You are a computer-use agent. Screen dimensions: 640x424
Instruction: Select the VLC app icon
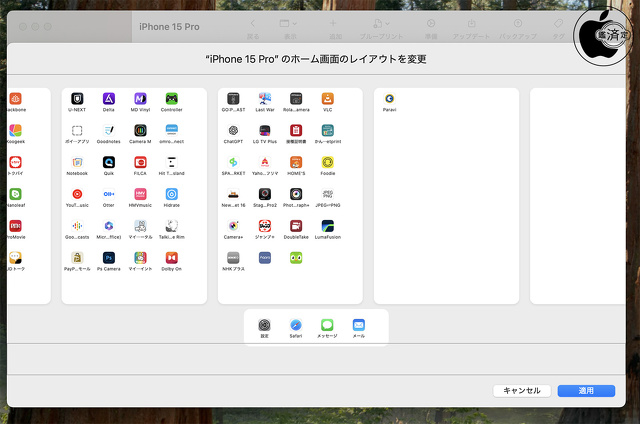pyautogui.click(x=327, y=99)
